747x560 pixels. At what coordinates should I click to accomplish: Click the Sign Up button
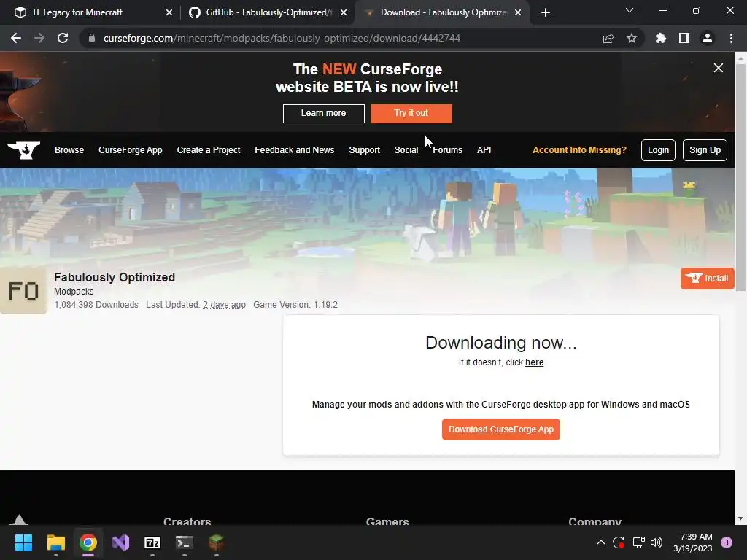click(x=705, y=150)
